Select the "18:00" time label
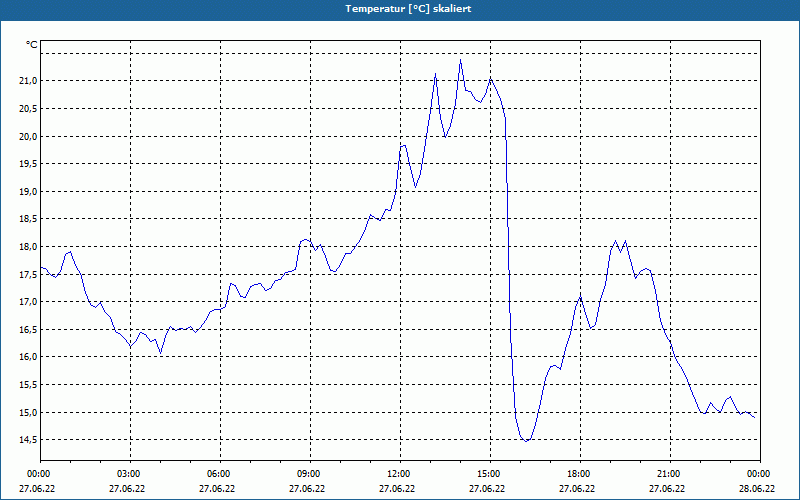The image size is (800, 500). coord(580,474)
